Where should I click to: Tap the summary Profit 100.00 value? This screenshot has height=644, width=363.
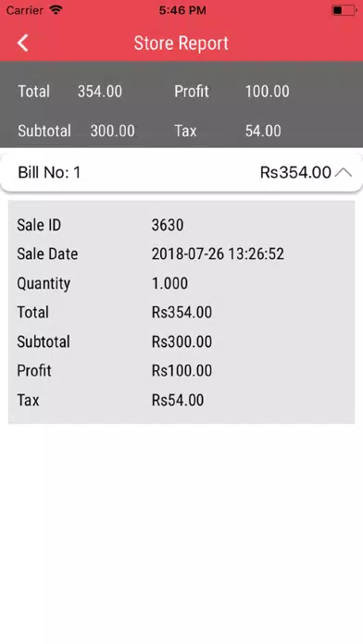pyautogui.click(x=268, y=92)
